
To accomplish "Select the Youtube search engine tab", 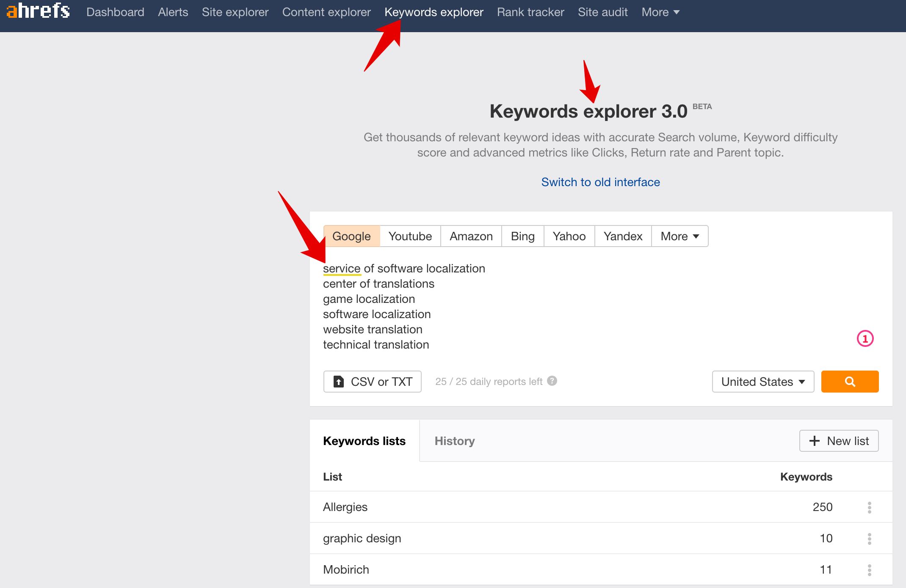I will [x=410, y=236].
